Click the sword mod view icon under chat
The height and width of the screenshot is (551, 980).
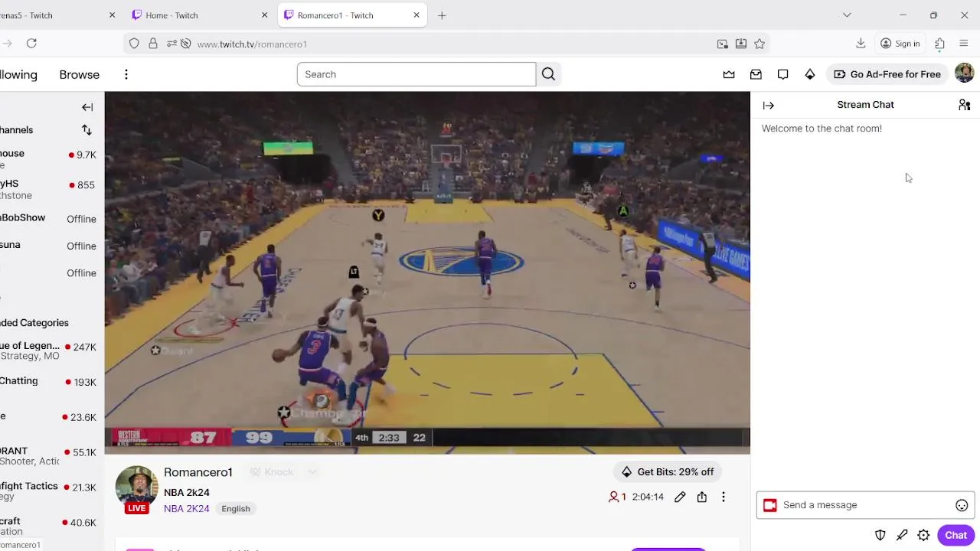click(902, 535)
